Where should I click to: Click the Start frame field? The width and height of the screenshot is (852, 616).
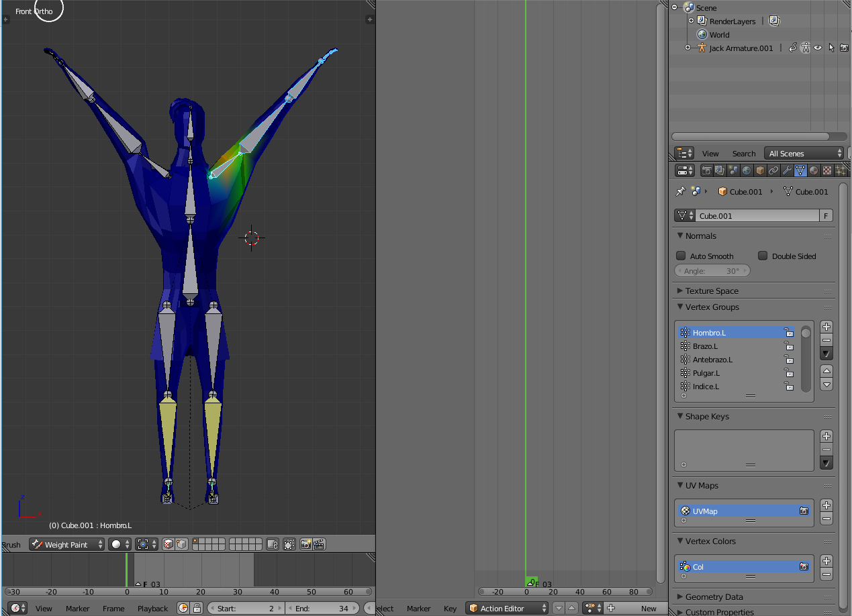click(x=245, y=609)
